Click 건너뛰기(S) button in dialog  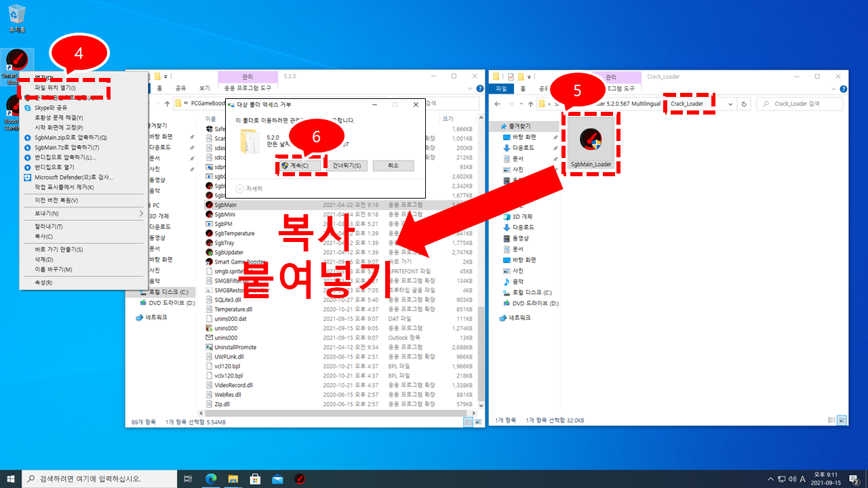click(347, 165)
